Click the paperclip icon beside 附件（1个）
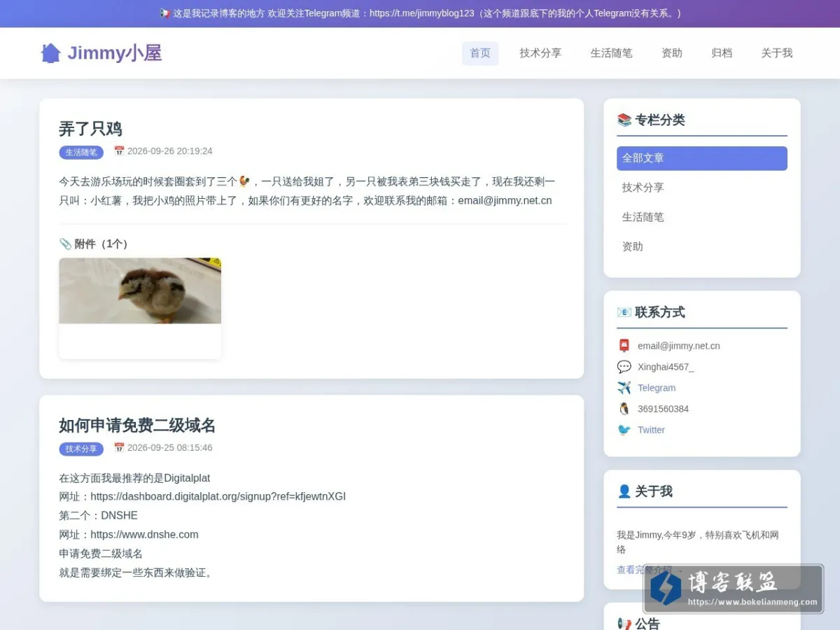 65,244
